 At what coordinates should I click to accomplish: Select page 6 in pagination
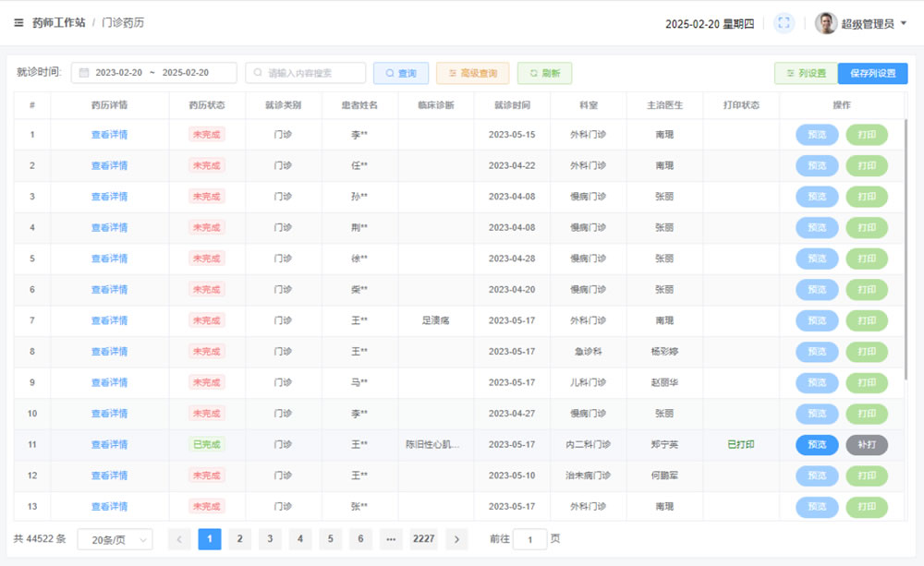pos(360,539)
